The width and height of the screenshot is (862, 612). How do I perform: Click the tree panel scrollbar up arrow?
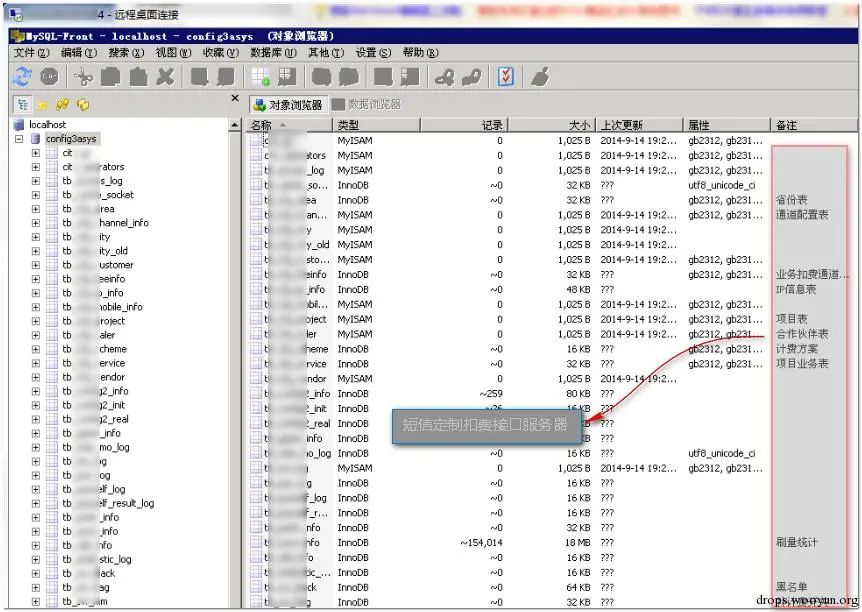pos(236,126)
